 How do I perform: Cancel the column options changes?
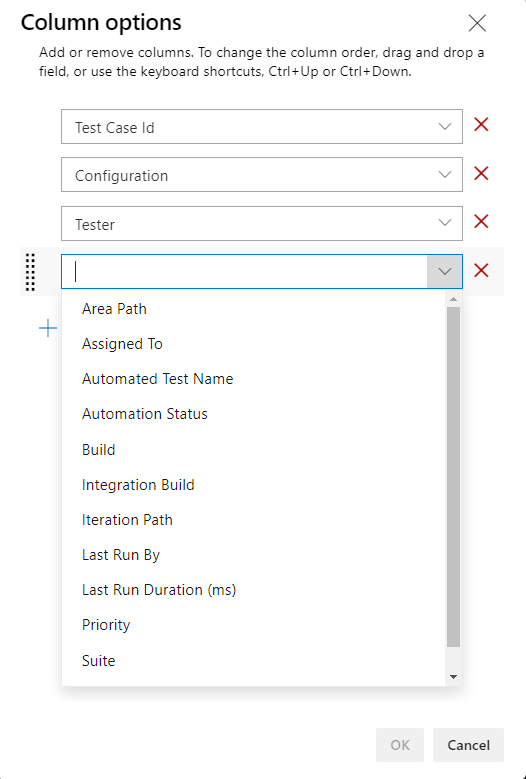pos(468,745)
